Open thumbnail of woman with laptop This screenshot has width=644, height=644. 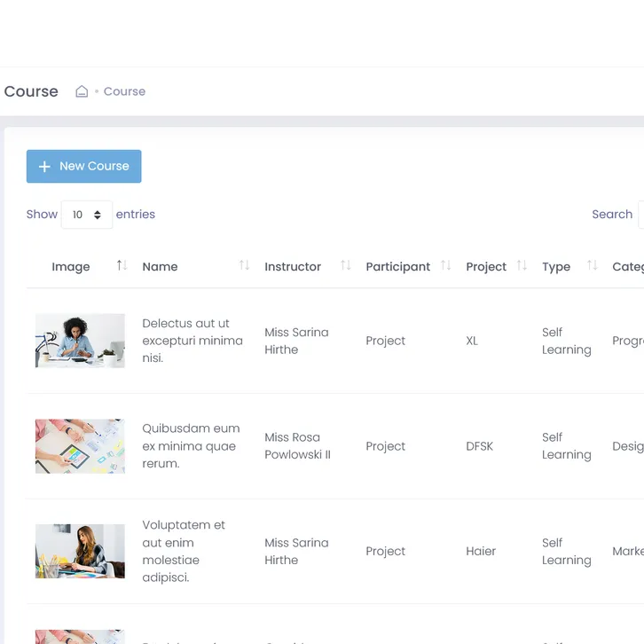click(x=80, y=551)
